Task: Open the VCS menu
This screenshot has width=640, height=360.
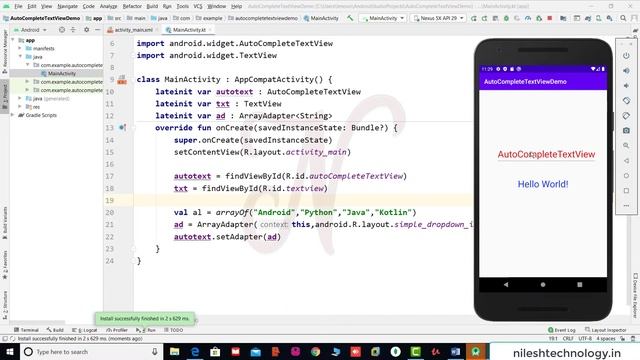Action: click(198, 6)
